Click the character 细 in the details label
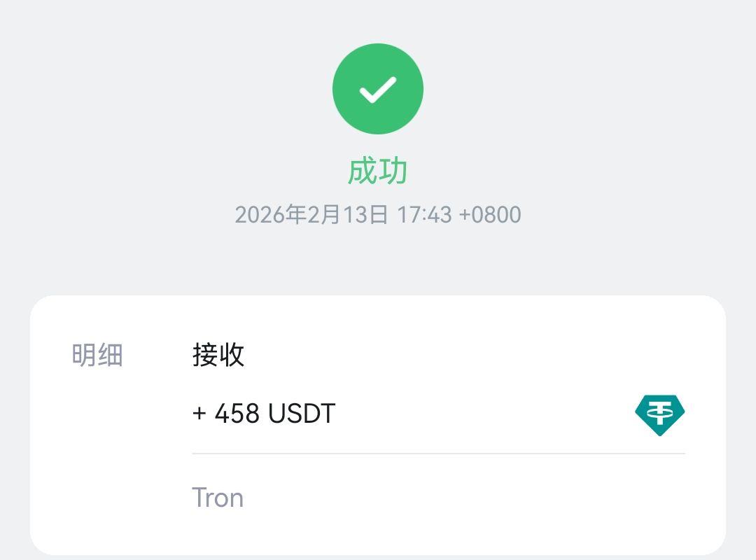The width and height of the screenshot is (756, 560). coord(111,356)
